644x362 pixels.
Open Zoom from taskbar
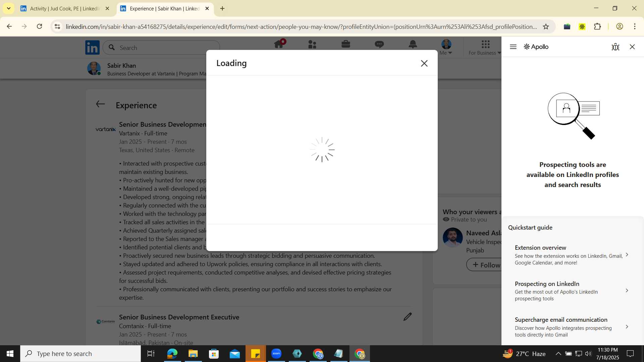point(276,354)
